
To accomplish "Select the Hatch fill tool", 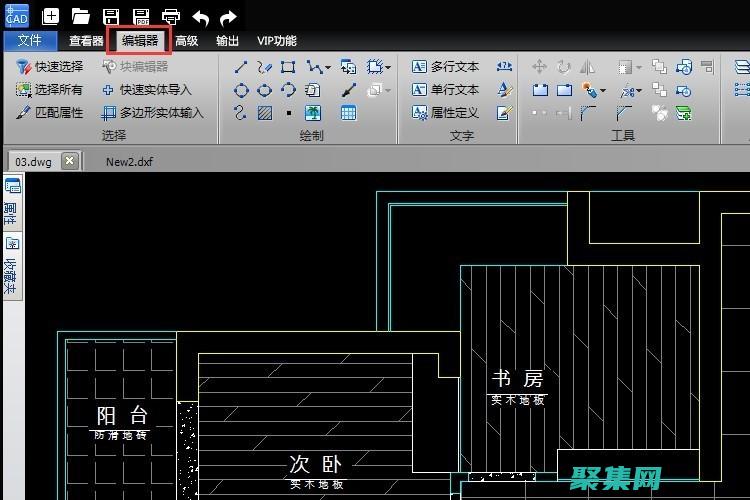I will (265, 113).
